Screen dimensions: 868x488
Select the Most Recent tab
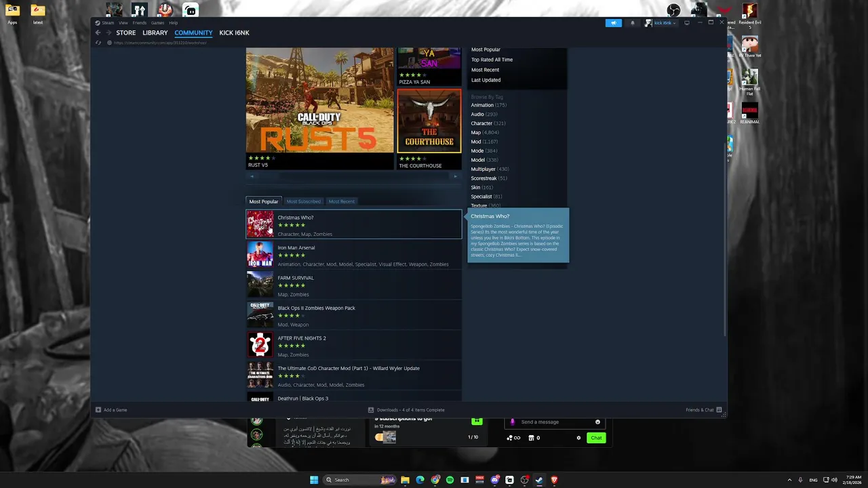pyautogui.click(x=341, y=201)
